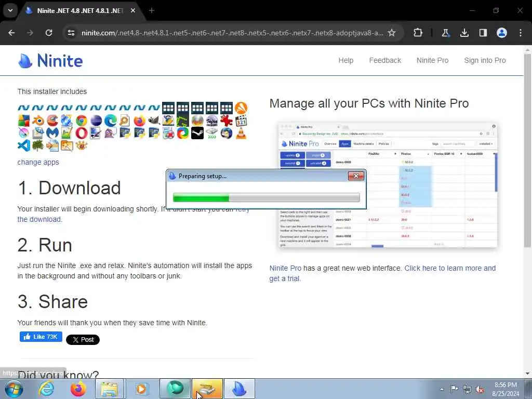Click the Firefox icon in the installer list
Viewport: 532px width, 399px height.
tap(139, 121)
